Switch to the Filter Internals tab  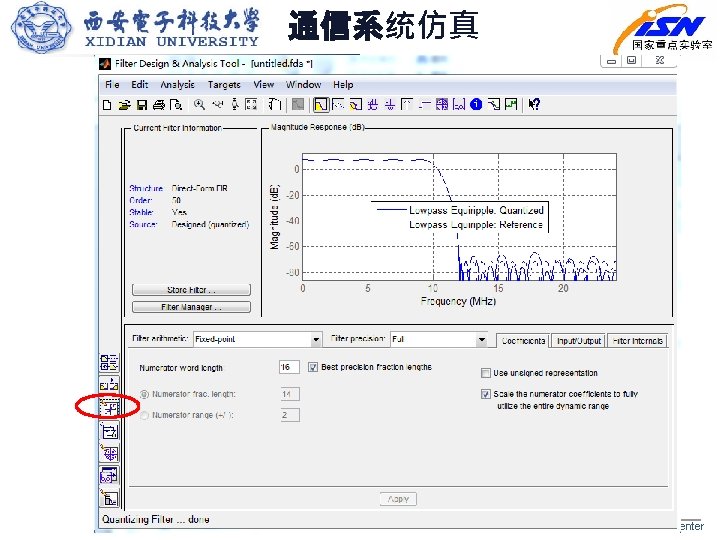point(637,341)
